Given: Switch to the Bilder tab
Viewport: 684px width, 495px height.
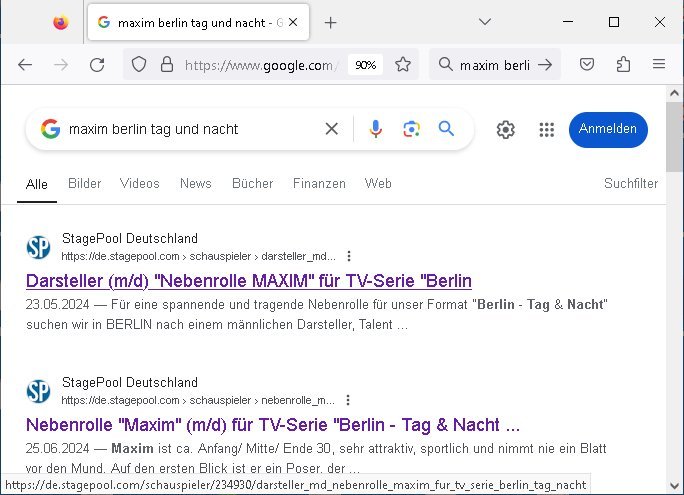Looking at the screenshot, I should click(x=85, y=184).
